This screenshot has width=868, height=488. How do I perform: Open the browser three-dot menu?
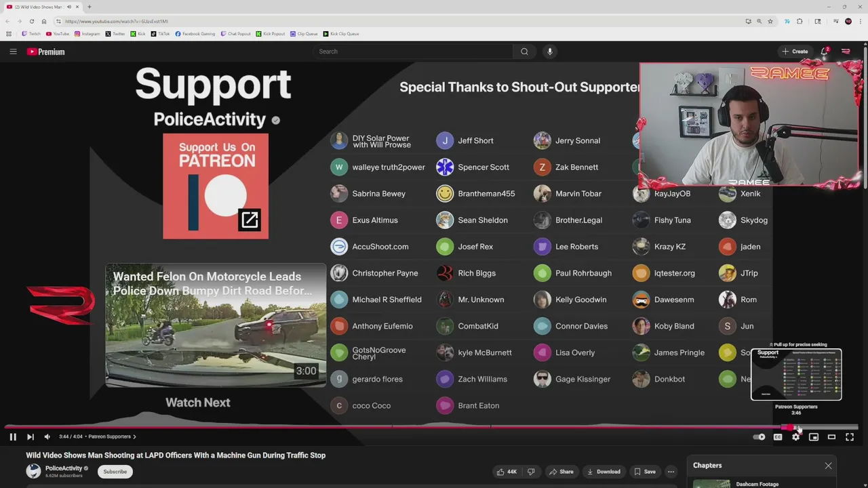861,21
